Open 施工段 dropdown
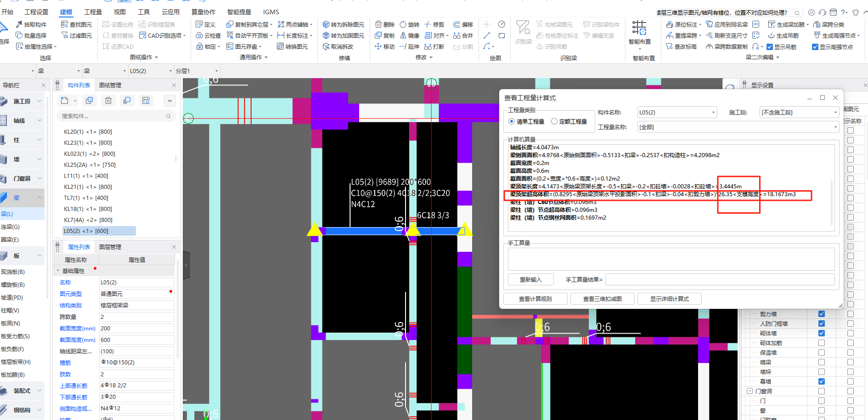868x420 pixels. tap(800, 112)
